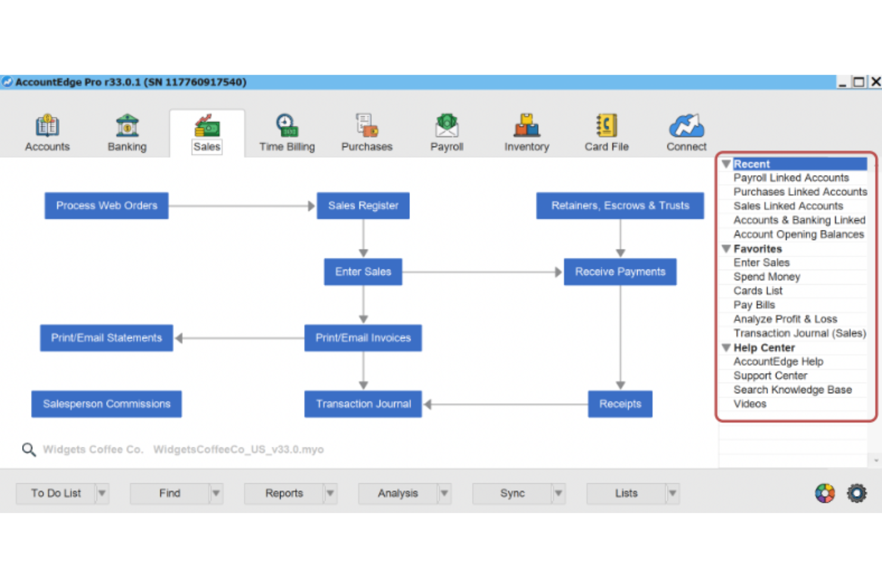
Task: Open Search Knowledge Base link
Action: coord(792,390)
